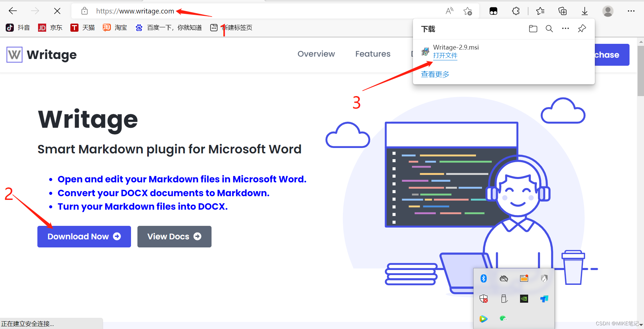Open the Windows Security shield tray icon
The image size is (644, 329).
coord(484,299)
